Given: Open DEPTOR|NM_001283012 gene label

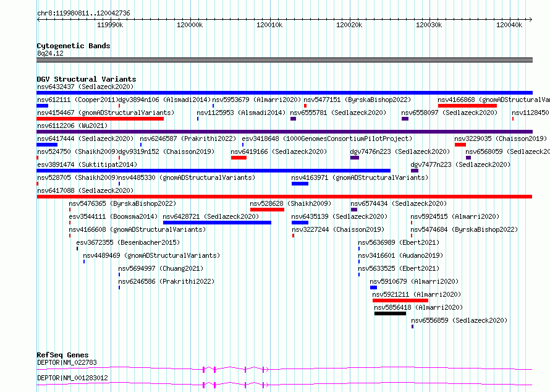Looking at the screenshot, I should [72, 378].
